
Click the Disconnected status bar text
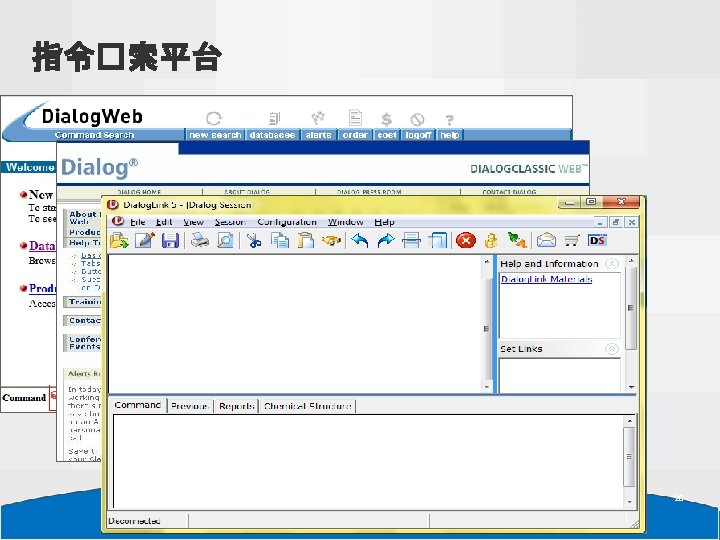tap(135, 521)
